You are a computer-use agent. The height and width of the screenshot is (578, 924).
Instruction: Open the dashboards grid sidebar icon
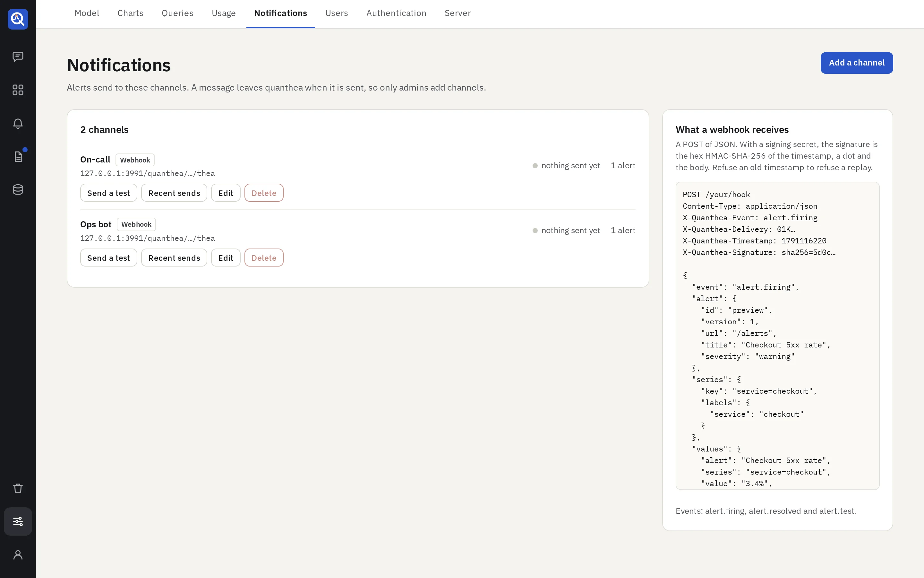pyautogui.click(x=18, y=90)
